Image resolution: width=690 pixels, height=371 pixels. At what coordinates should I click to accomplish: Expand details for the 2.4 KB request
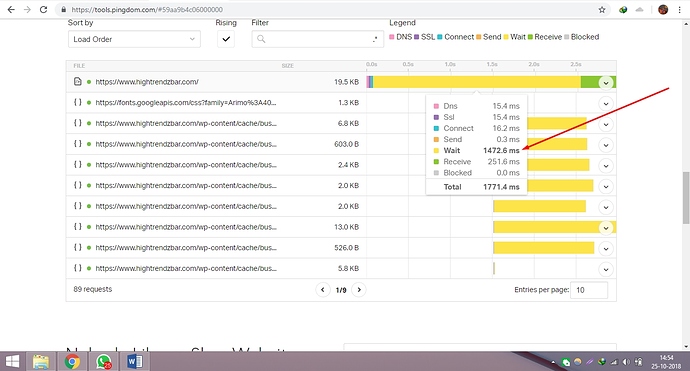[606, 166]
